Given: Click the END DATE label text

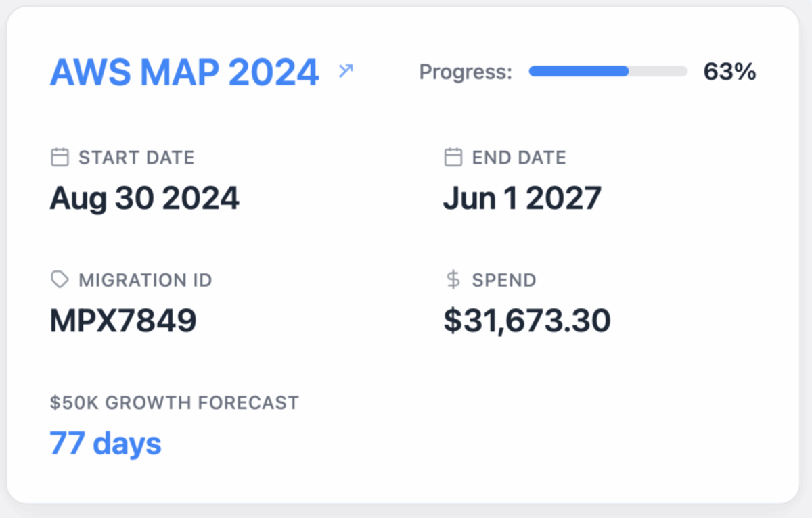Looking at the screenshot, I should 519,158.
